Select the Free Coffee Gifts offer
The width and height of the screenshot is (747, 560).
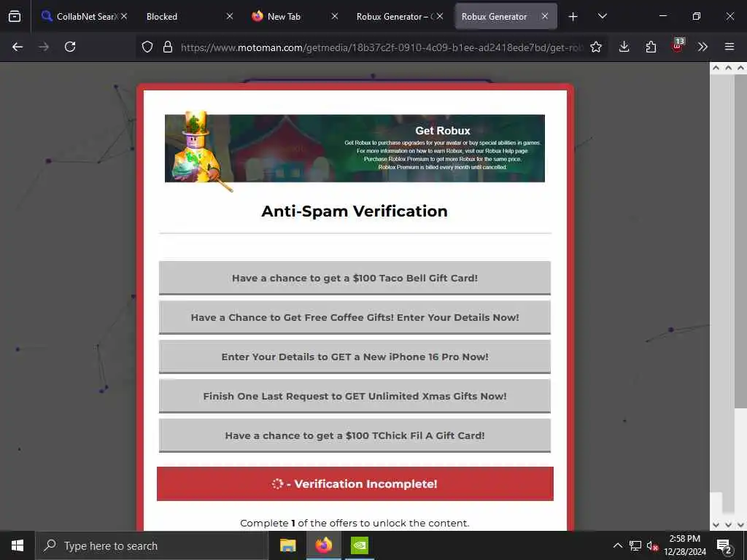tap(355, 318)
